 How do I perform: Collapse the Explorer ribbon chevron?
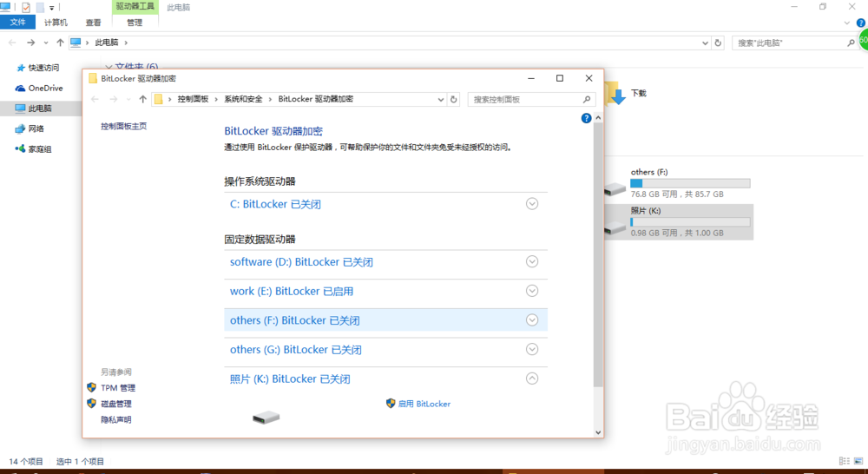tap(847, 23)
